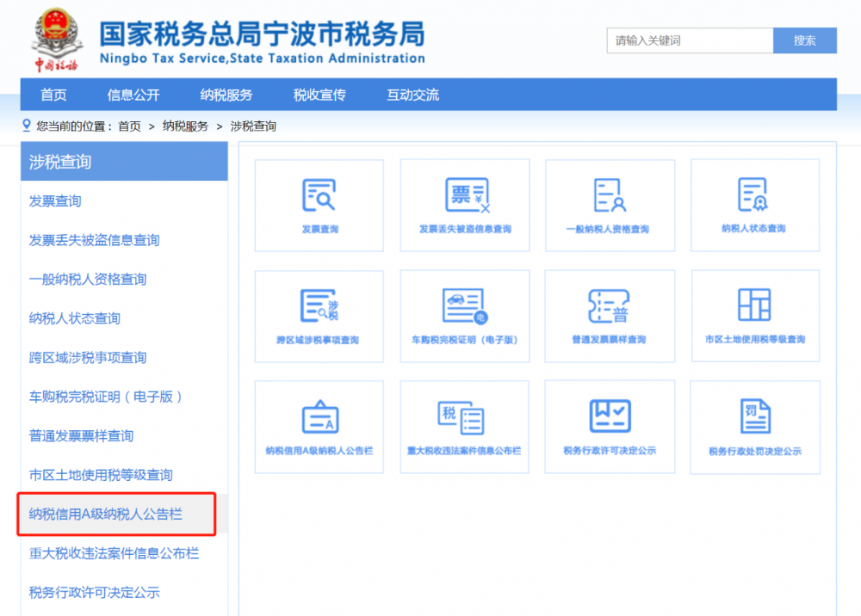Click the 税务行政处罚决定公示 icon
Image resolution: width=861 pixels, height=616 pixels.
coord(755,426)
